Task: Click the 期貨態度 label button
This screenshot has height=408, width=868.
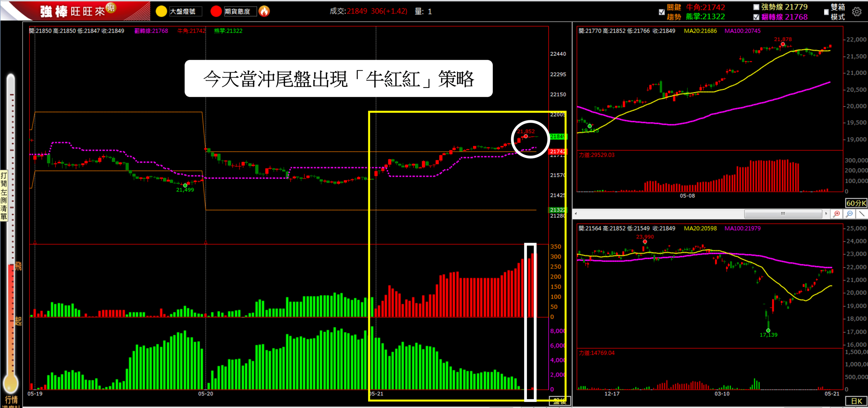Action: click(x=240, y=11)
